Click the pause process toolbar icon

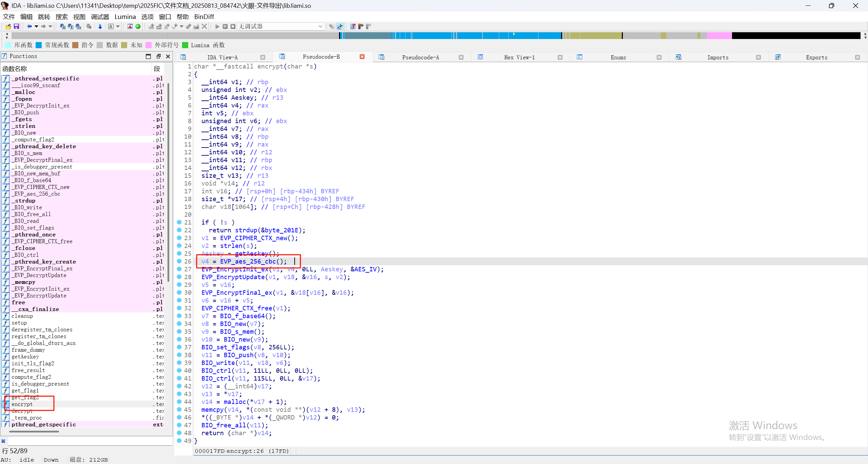point(225,26)
